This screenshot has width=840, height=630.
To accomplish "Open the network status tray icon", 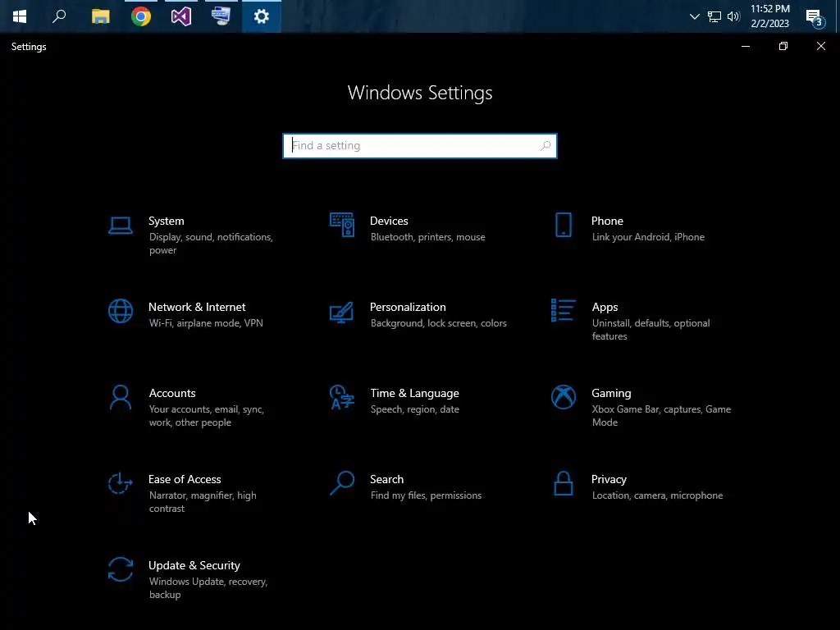I will [x=714, y=16].
